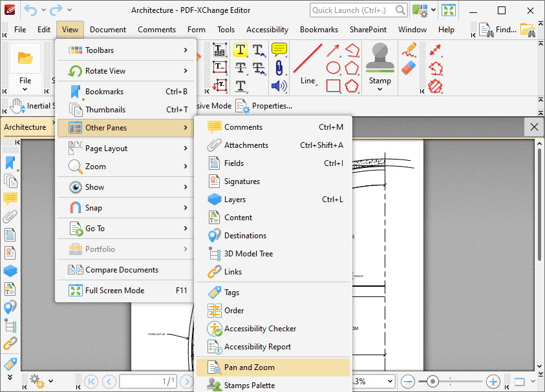
Task: Click the Zoom Out minus button
Action: [408, 382]
